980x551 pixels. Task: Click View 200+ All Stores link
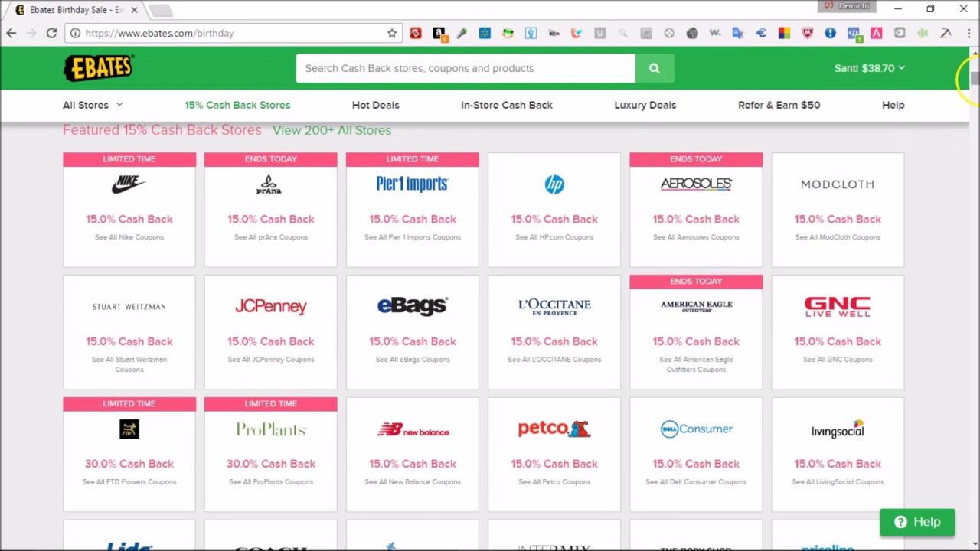pyautogui.click(x=332, y=130)
